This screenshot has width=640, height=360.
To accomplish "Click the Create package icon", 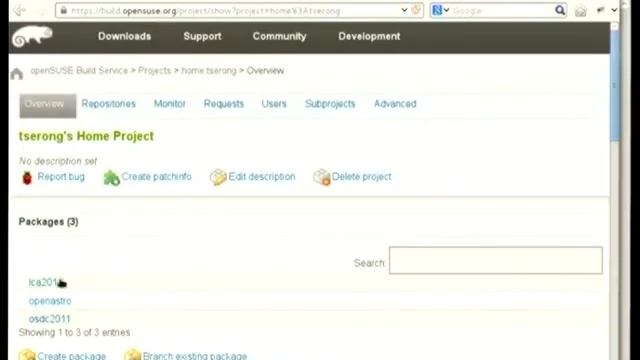I will (x=27, y=355).
